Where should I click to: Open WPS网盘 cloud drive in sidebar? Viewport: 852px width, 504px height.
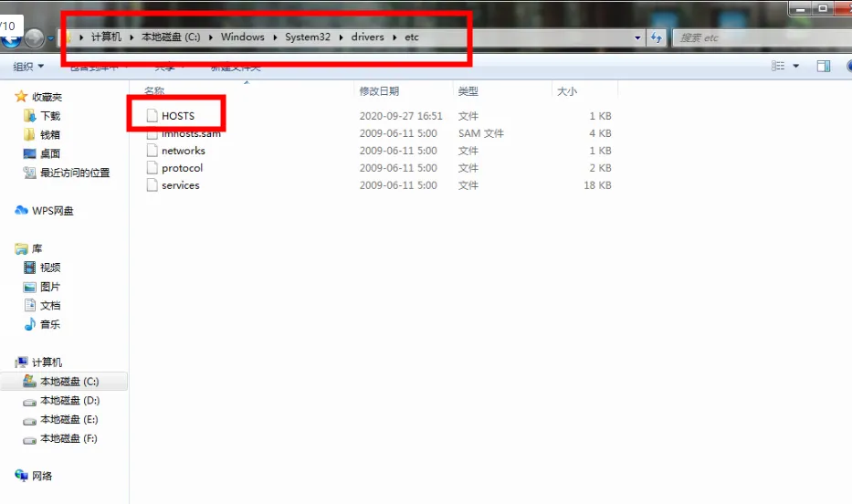point(52,211)
